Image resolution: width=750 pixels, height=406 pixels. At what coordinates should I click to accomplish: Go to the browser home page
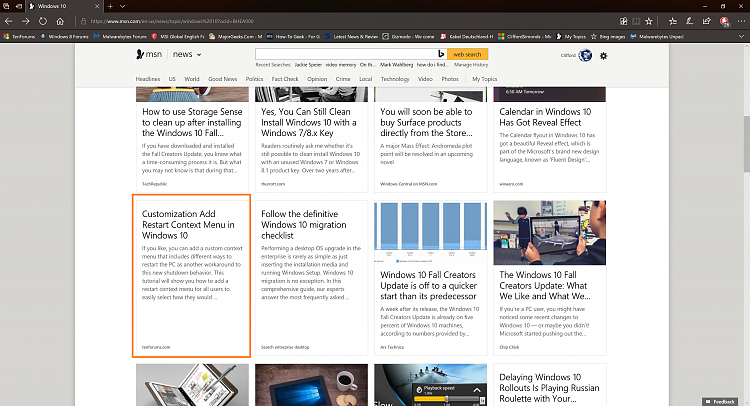coord(60,21)
